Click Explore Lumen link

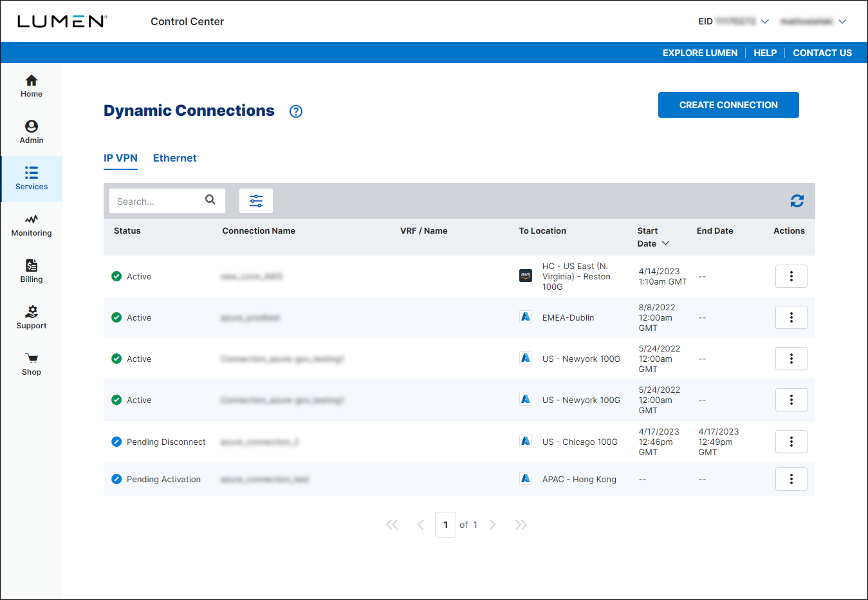700,53
